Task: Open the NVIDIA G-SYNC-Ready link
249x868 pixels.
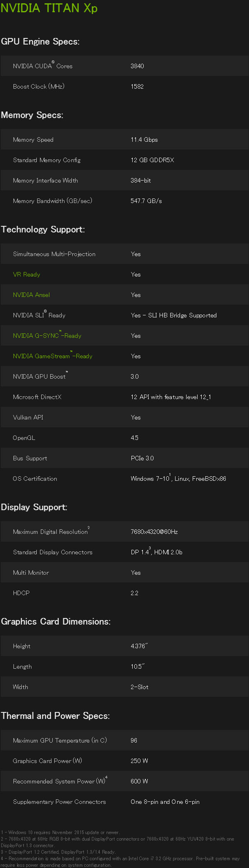Action: 47,335
